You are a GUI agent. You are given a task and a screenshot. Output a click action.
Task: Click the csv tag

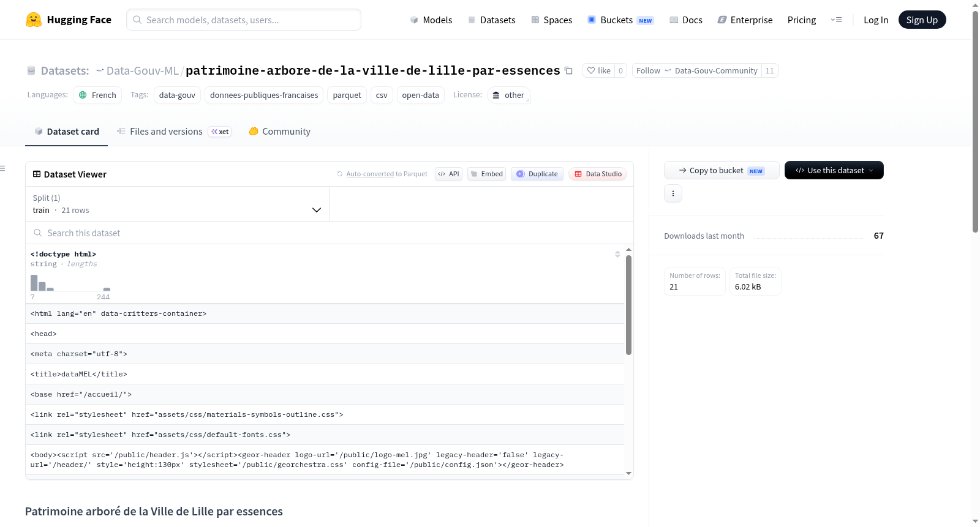pyautogui.click(x=382, y=95)
